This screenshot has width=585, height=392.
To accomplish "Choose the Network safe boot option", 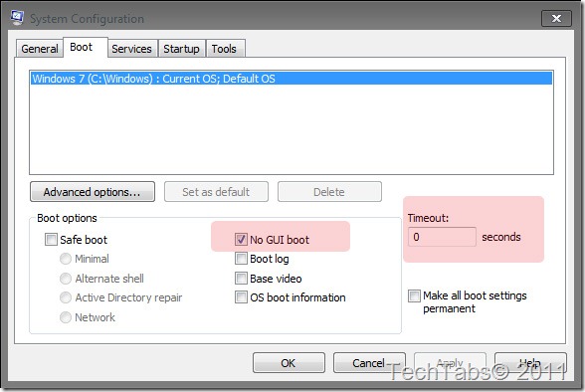I will tap(66, 317).
